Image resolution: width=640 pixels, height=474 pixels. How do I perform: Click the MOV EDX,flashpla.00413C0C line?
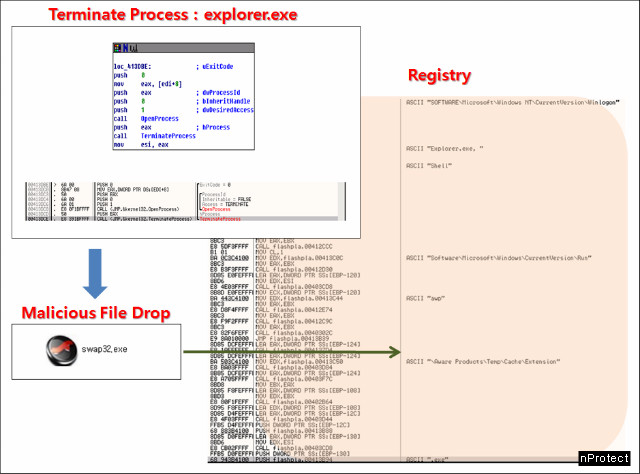pyautogui.click(x=299, y=258)
